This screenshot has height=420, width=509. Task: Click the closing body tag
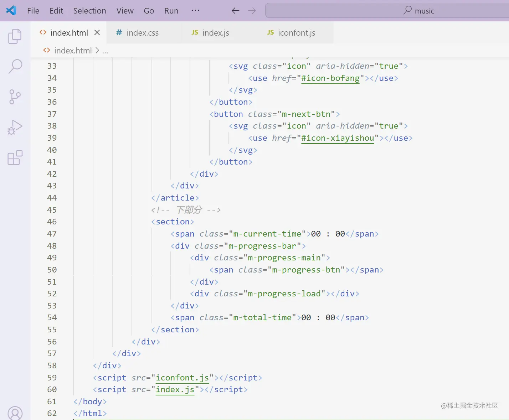[90, 401]
